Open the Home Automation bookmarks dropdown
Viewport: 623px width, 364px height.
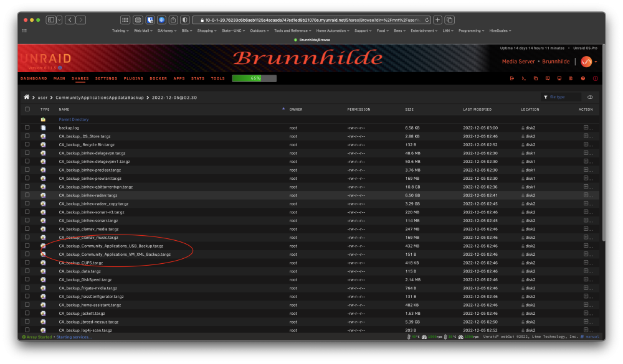tap(333, 30)
